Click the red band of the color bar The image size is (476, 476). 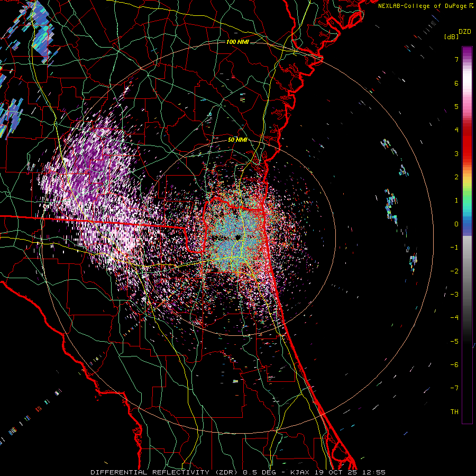pyautogui.click(x=467, y=143)
